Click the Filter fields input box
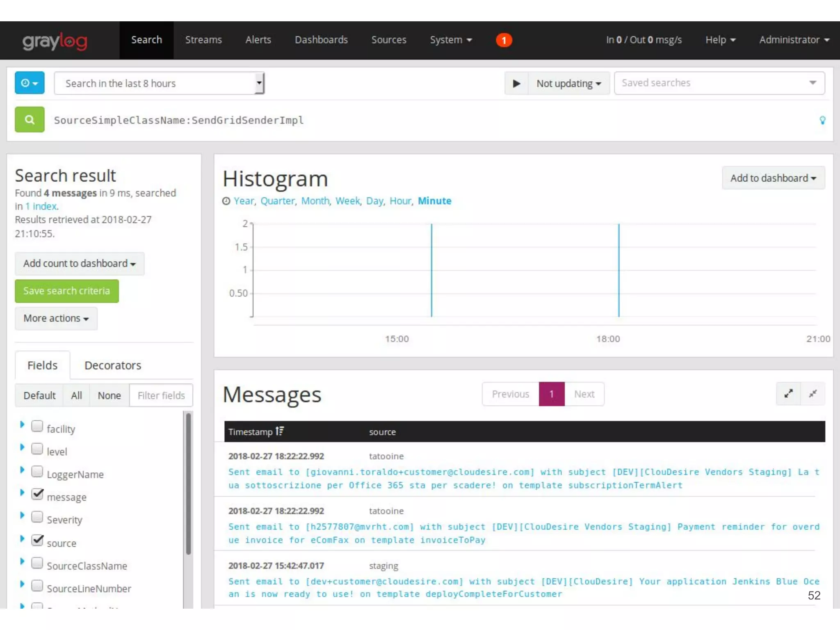The height and width of the screenshot is (630, 840). tap(161, 396)
